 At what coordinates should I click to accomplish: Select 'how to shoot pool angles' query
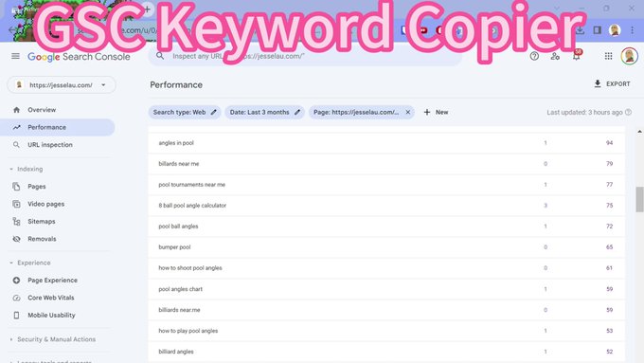[386, 268]
